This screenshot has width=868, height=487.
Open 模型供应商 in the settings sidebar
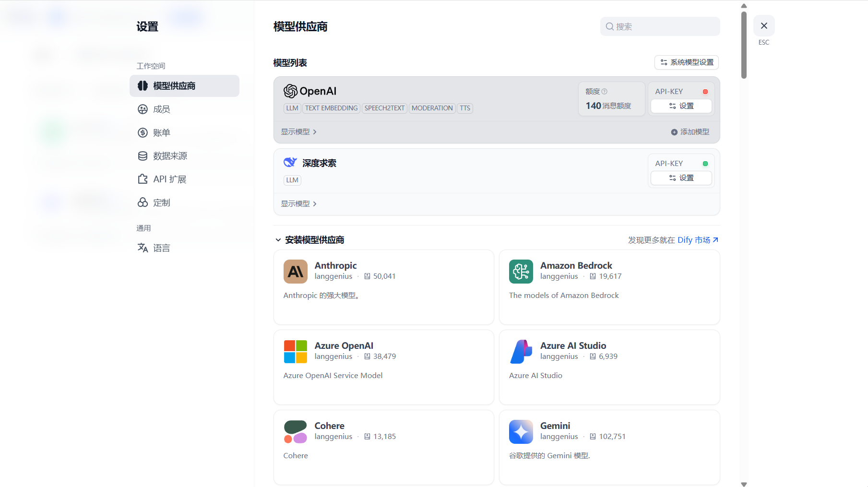coord(184,86)
